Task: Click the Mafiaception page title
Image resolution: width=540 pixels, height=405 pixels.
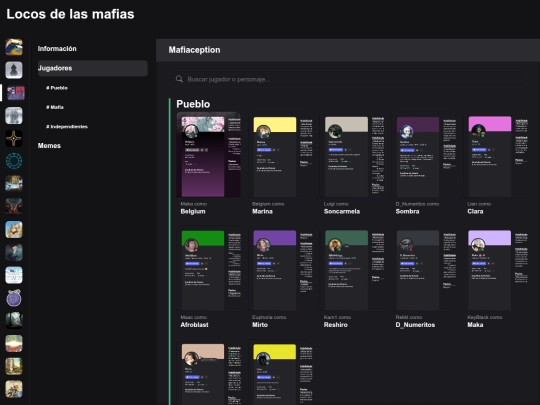Action: pos(194,50)
